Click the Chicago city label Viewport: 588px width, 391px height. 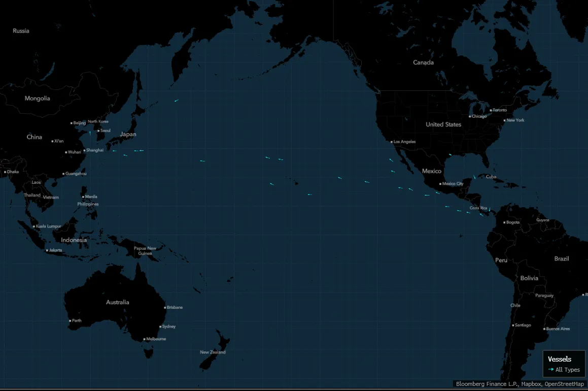pyautogui.click(x=479, y=116)
